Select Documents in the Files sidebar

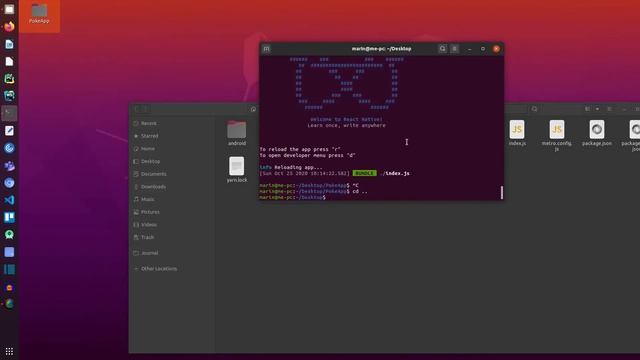click(172, 174)
